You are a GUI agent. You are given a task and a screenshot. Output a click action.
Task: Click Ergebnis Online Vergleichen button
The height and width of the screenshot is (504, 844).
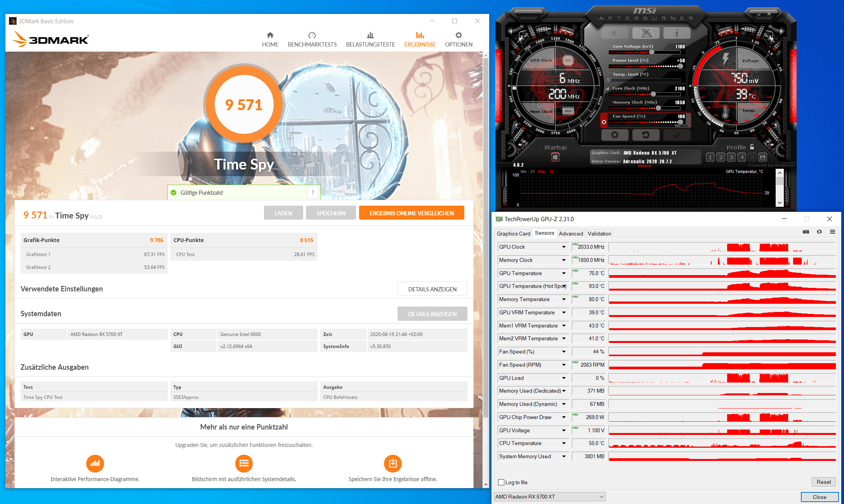coord(412,213)
